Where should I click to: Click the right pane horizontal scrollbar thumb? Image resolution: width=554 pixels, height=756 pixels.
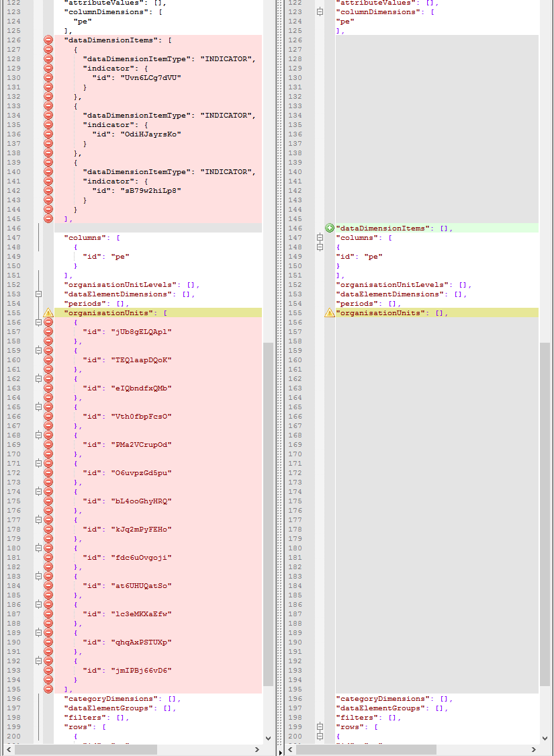366,749
